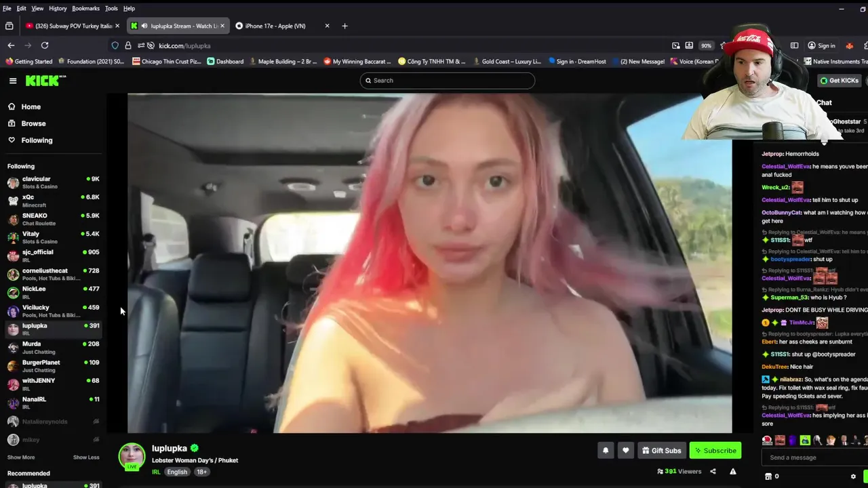Click the KICK logo
Image resolution: width=868 pixels, height=488 pixels.
(45, 81)
